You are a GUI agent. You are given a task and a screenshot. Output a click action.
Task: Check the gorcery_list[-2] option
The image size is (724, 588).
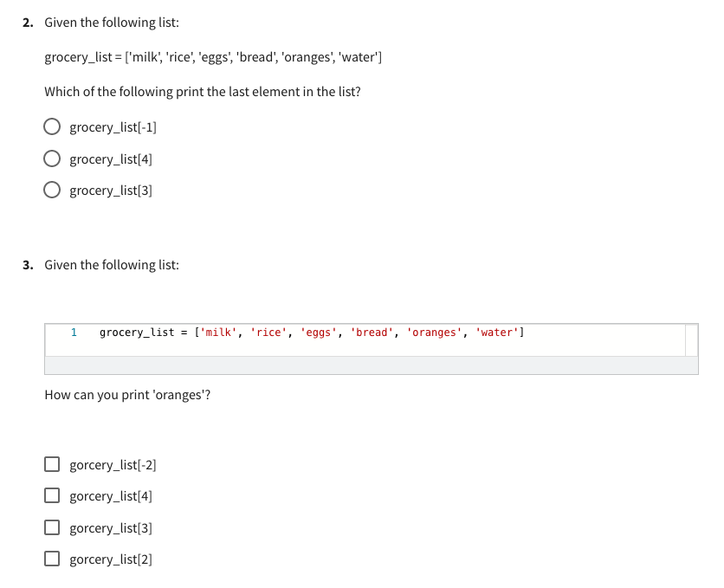tap(52, 464)
